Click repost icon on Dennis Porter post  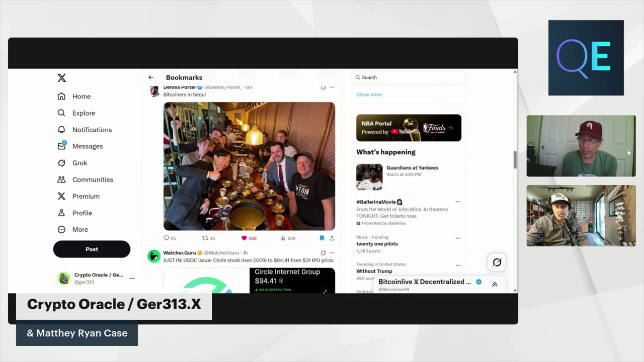tap(205, 238)
